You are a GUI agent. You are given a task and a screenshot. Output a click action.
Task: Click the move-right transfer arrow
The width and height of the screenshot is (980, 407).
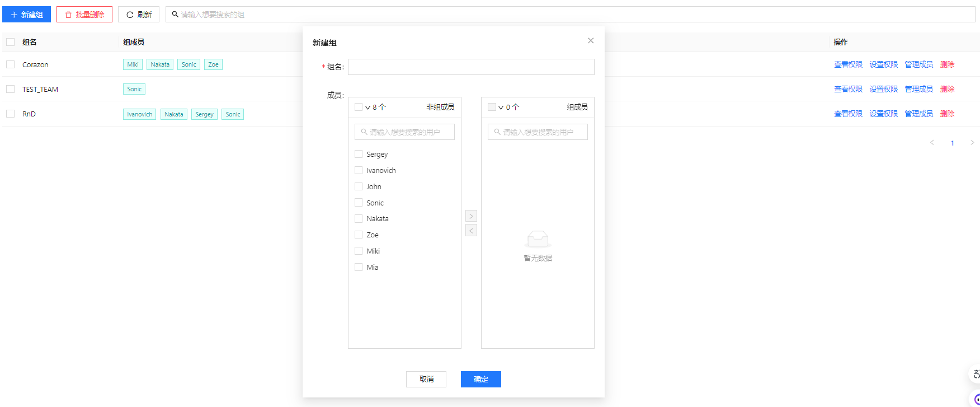pyautogui.click(x=471, y=216)
